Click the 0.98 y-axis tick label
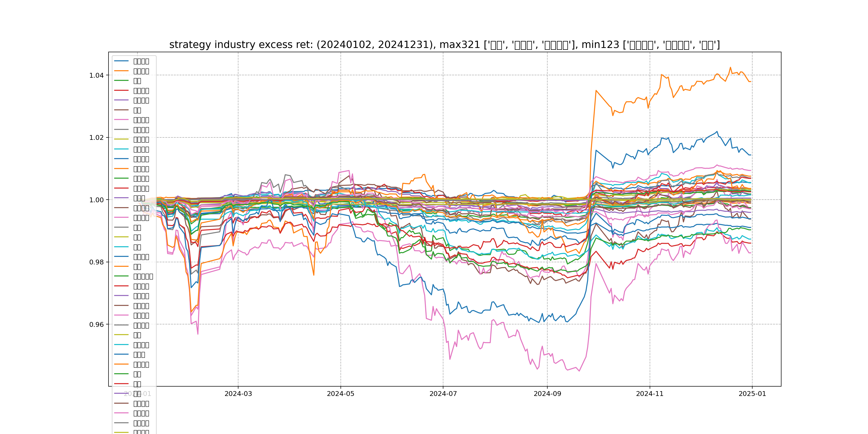This screenshot has height=434, width=868. coord(96,262)
